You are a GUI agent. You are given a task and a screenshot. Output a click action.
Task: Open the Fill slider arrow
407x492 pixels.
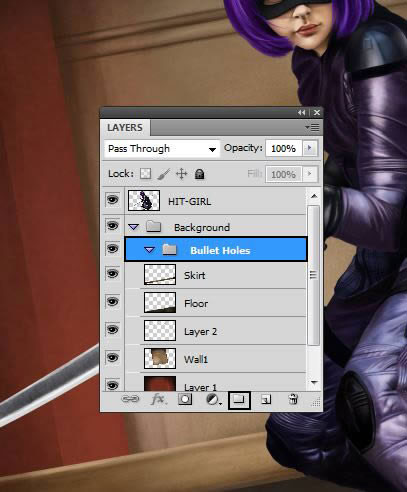coord(310,174)
